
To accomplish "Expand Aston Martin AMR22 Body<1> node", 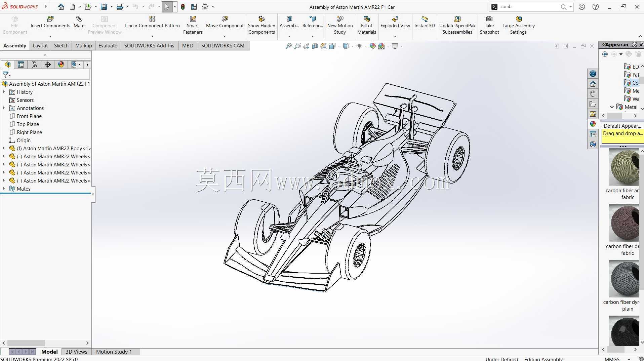I will 4,148.
